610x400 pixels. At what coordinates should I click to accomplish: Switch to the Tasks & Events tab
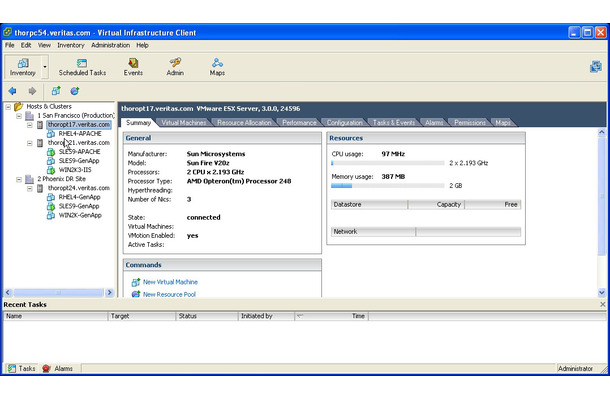[394, 123]
